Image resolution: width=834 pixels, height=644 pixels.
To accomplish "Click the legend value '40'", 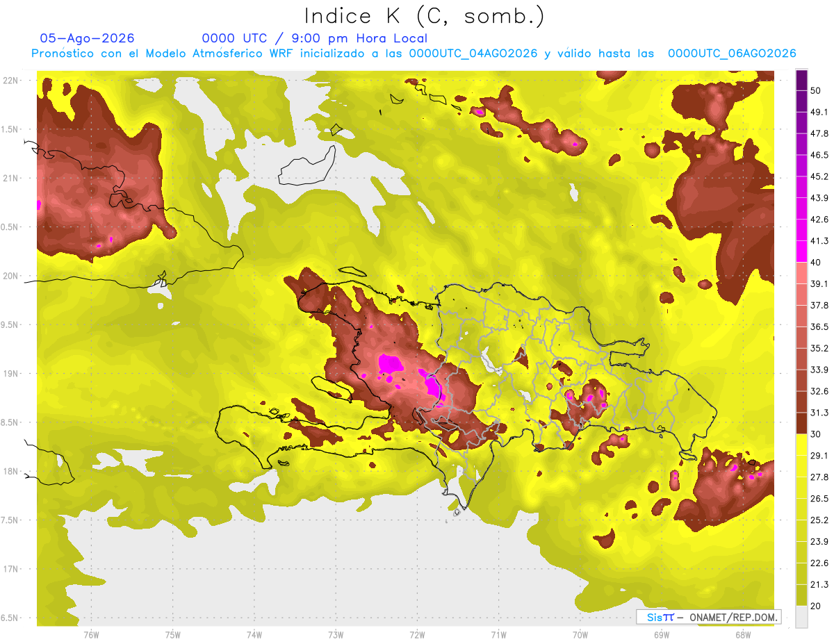I will [x=817, y=263].
